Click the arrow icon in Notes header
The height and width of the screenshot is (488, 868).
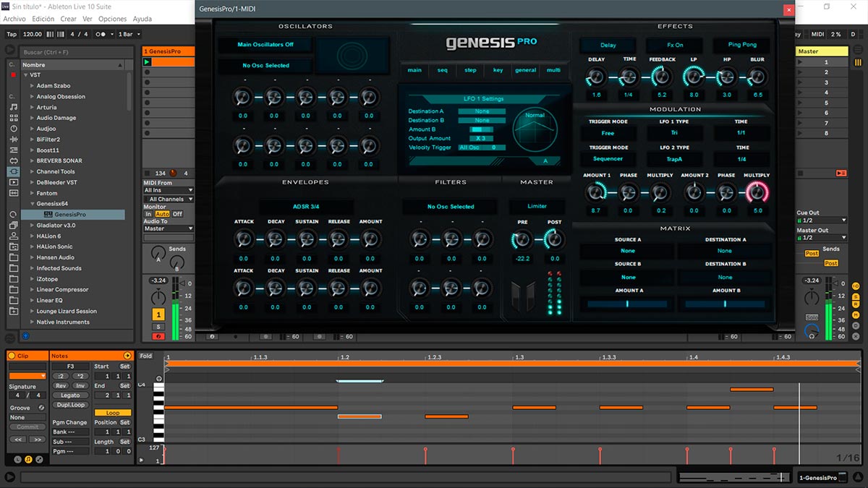(127, 356)
